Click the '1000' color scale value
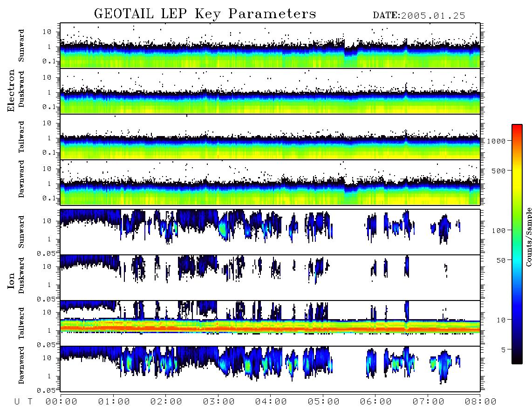The height and width of the screenshot is (410, 532). (496, 141)
